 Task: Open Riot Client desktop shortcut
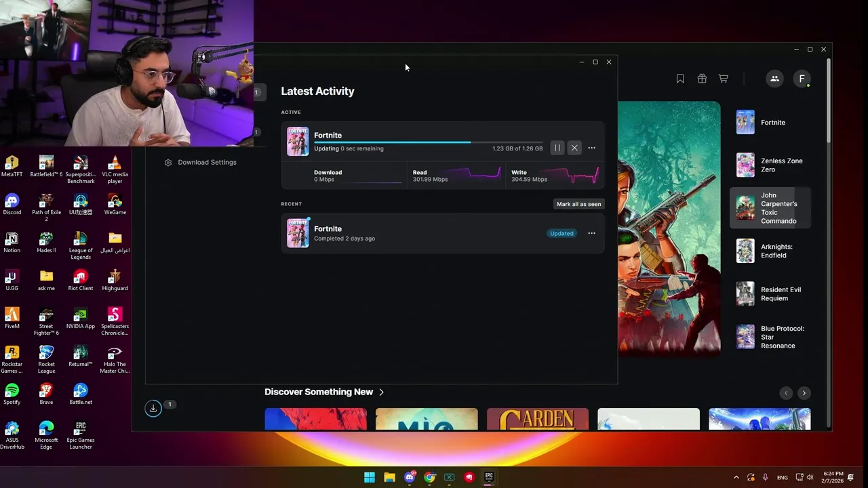[81, 280]
